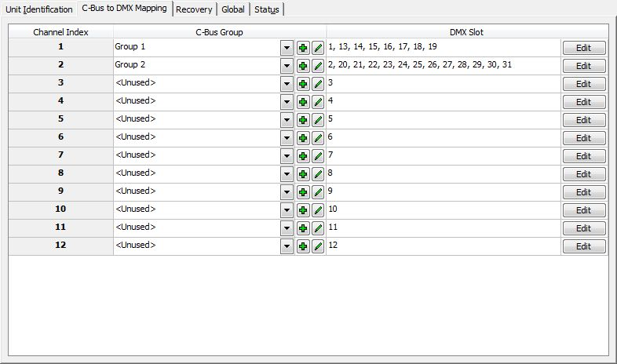This screenshot has width=617, height=364.
Task: Select the Group 2 combo box text
Action: [x=130, y=64]
